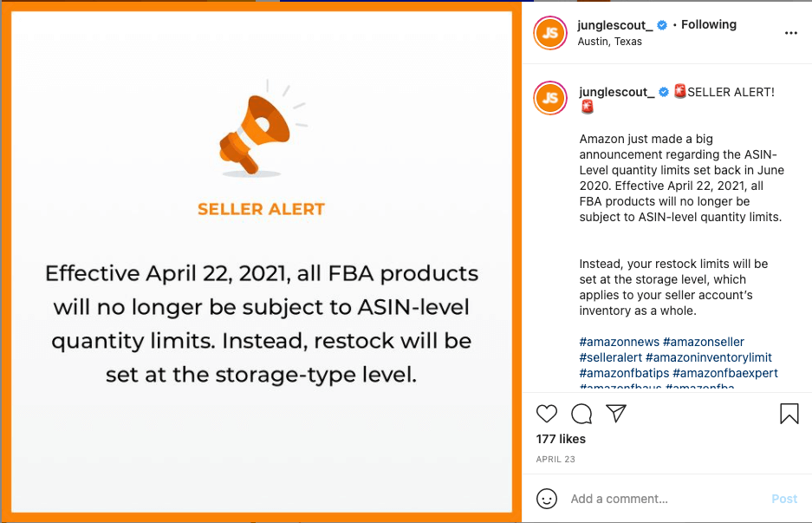Open the #selleralert hashtag

click(611, 357)
